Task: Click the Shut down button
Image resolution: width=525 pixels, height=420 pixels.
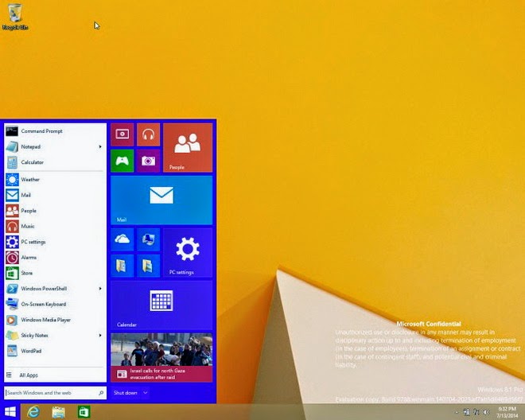Action: (x=126, y=392)
